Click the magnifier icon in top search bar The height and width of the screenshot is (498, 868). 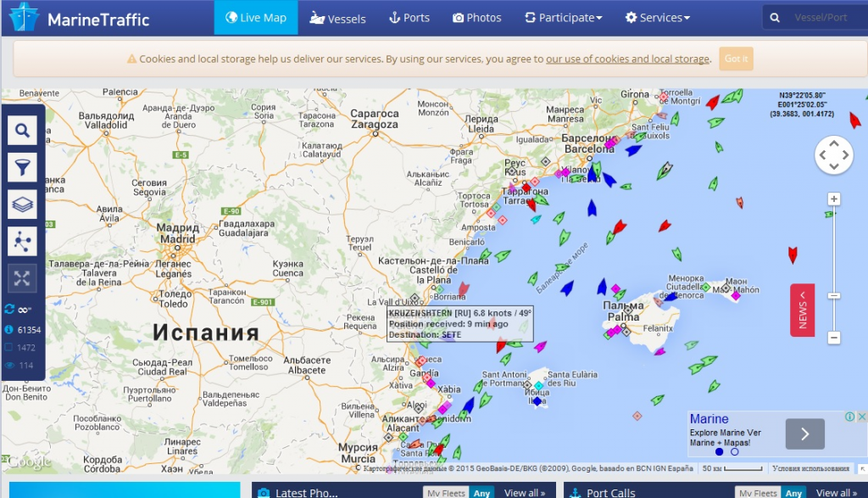(x=775, y=18)
